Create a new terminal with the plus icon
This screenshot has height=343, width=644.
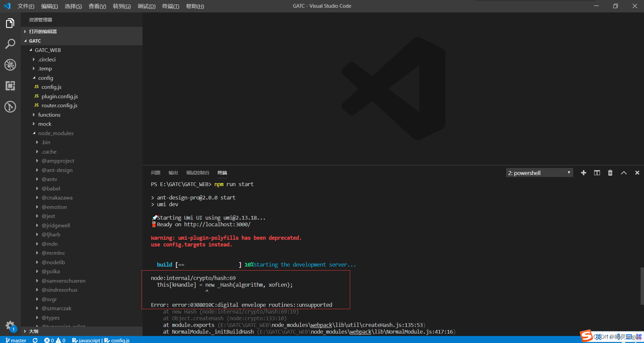[584, 172]
